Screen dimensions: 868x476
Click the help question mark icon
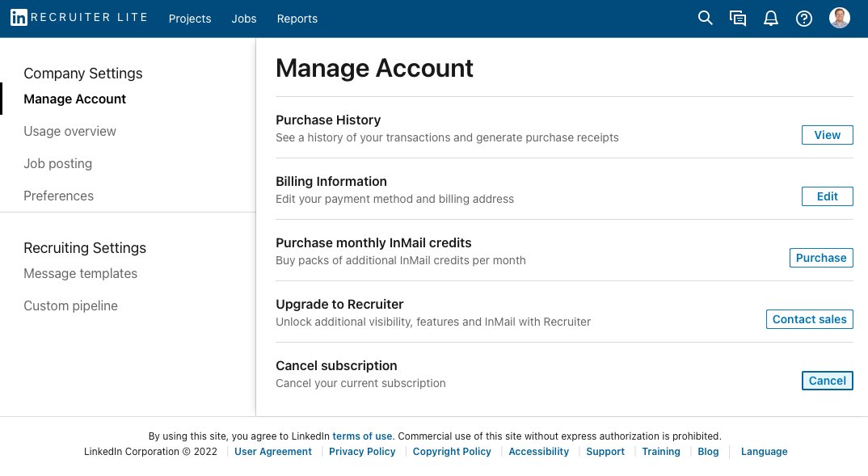[804, 19]
